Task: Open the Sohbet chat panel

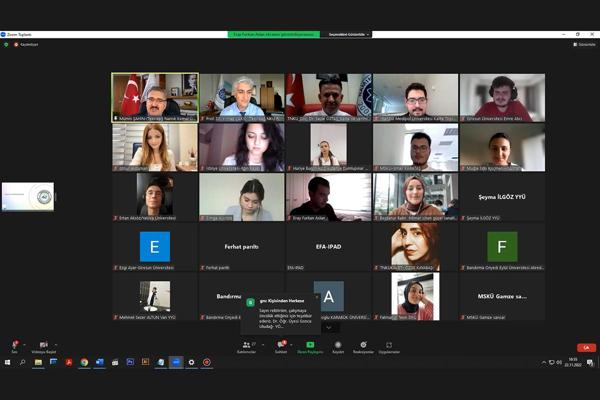Action: pyautogui.click(x=281, y=345)
